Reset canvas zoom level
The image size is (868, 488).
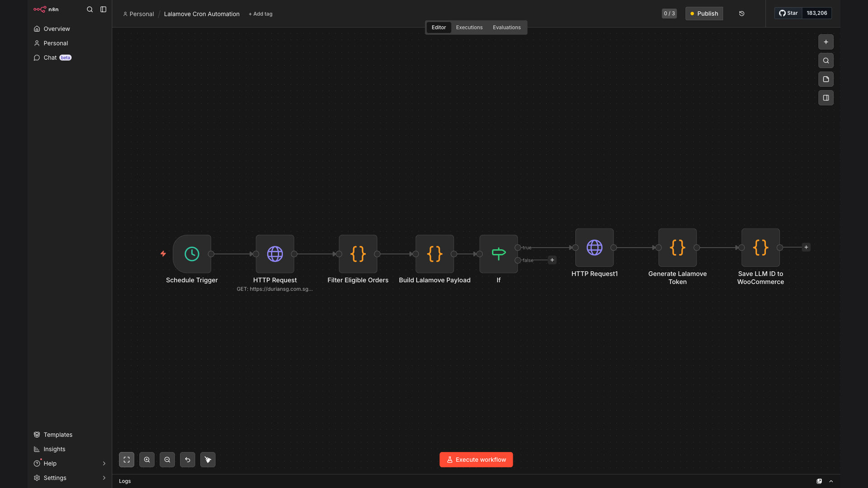pyautogui.click(x=188, y=460)
